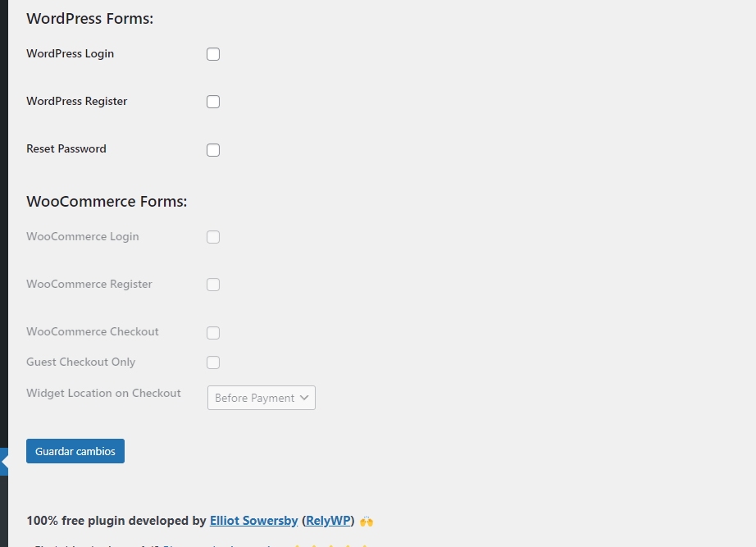This screenshot has height=547, width=756.
Task: Toggle the WooCommerce Register checkbox
Action: (x=213, y=285)
